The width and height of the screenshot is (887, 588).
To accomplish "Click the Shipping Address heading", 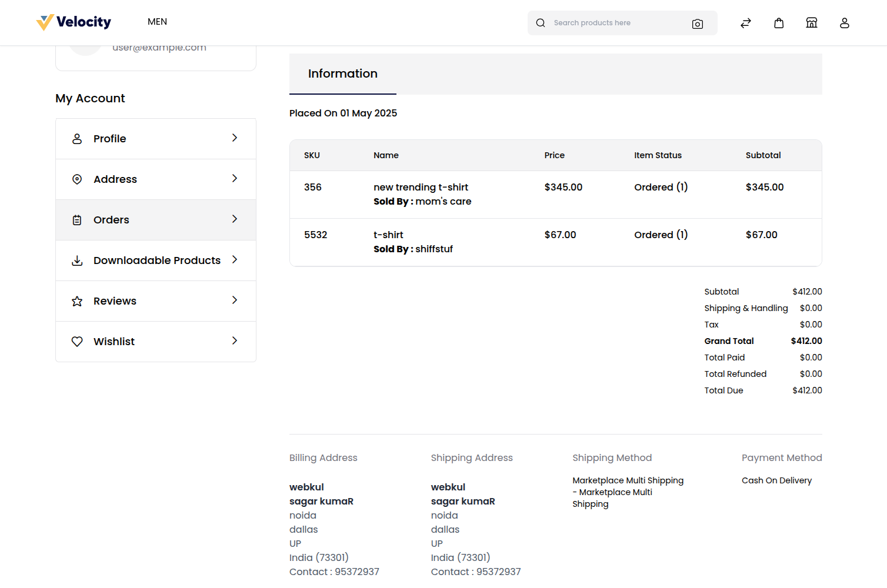I will pos(472,457).
